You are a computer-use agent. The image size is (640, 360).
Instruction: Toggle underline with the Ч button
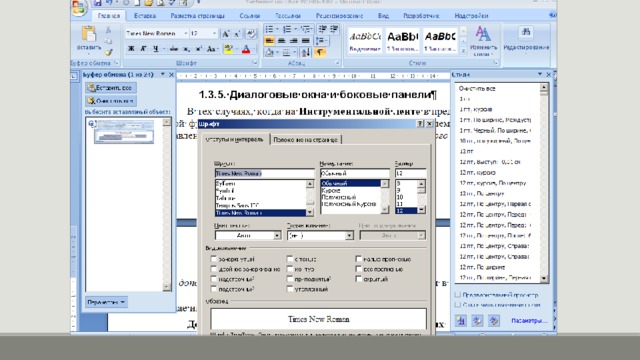(x=156, y=49)
